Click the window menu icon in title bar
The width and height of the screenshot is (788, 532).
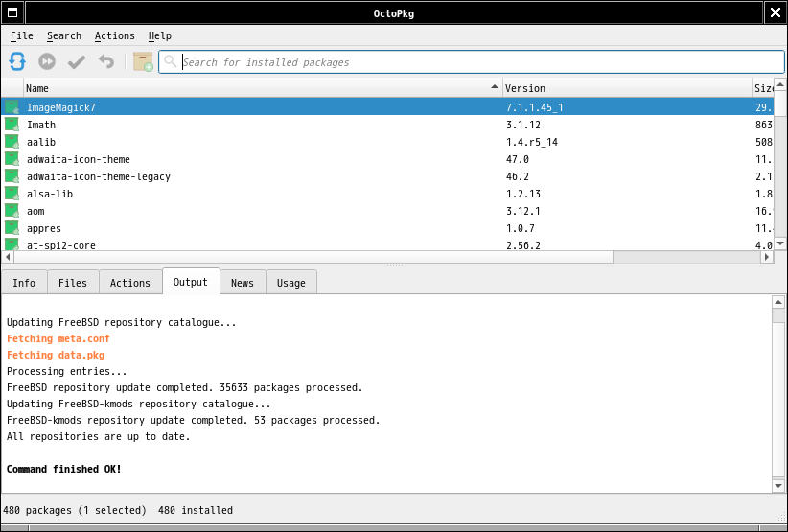click(12, 12)
